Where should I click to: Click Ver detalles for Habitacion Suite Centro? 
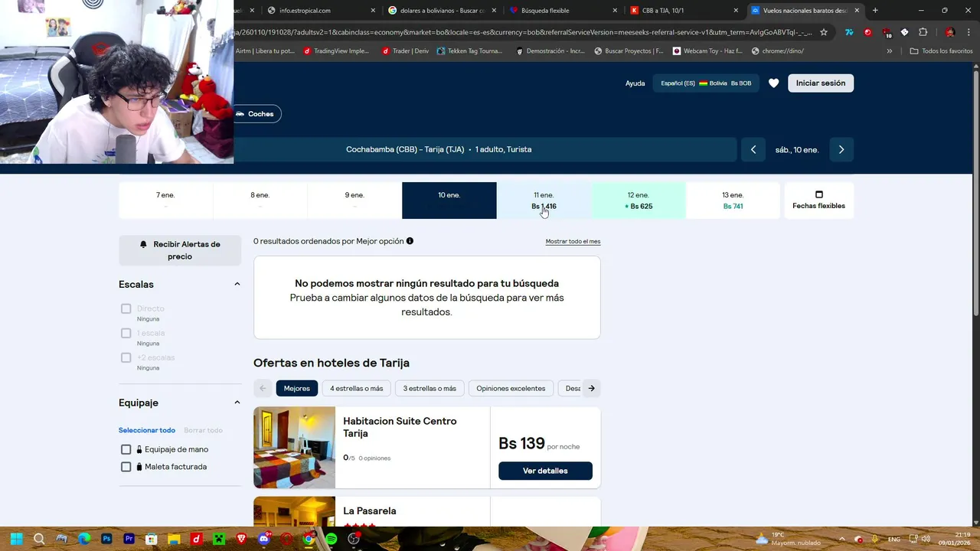pyautogui.click(x=545, y=471)
